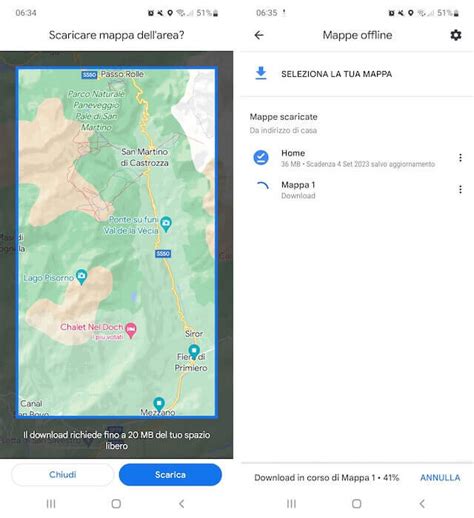The image size is (474, 518).
Task: Tap home button in right screen navigation bar
Action: pyautogui.click(x=357, y=503)
